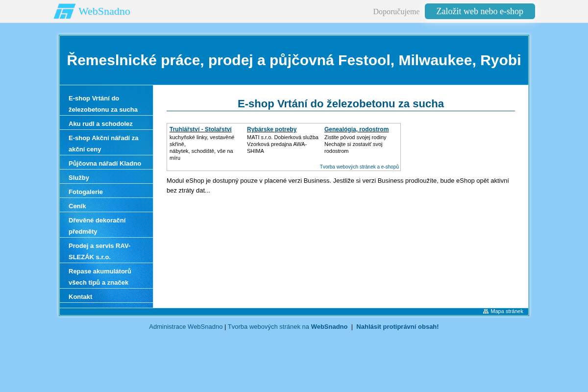The width and height of the screenshot is (588, 392).
Task: Open Aku rudl a schodolez menu item
Action: click(106, 123)
